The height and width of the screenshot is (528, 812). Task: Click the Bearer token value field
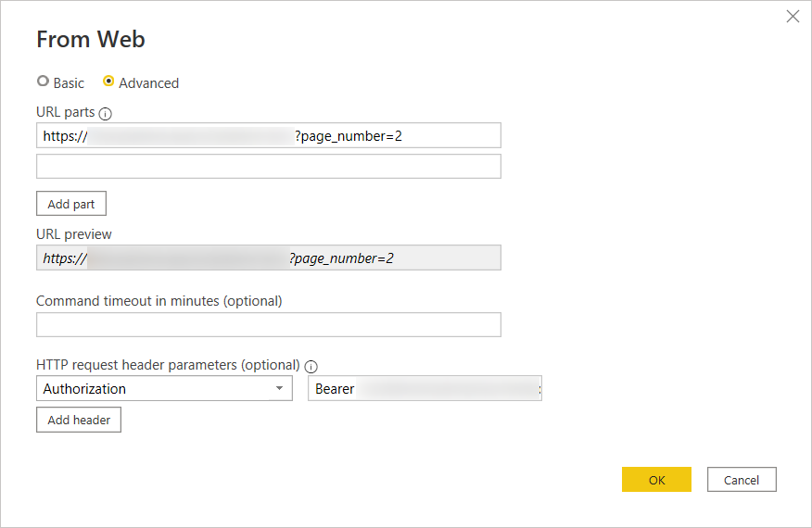click(x=425, y=388)
